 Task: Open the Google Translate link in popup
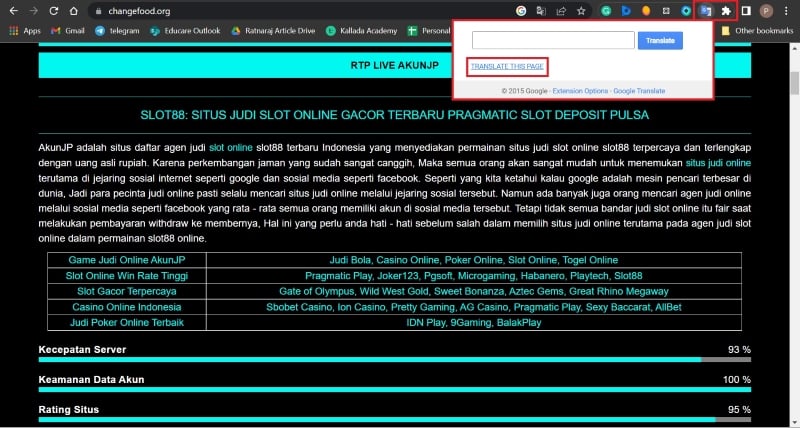(x=639, y=91)
